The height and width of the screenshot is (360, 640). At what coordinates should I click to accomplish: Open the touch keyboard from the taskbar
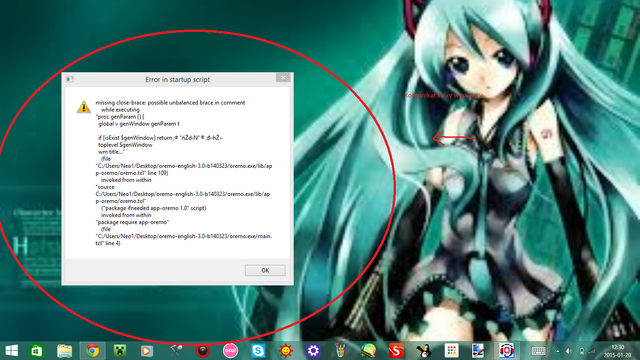coord(538,351)
